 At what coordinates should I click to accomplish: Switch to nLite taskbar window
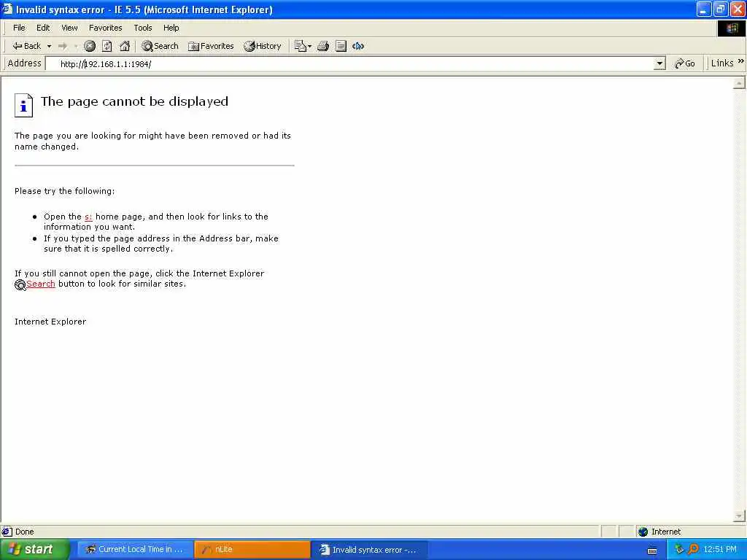pyautogui.click(x=252, y=550)
